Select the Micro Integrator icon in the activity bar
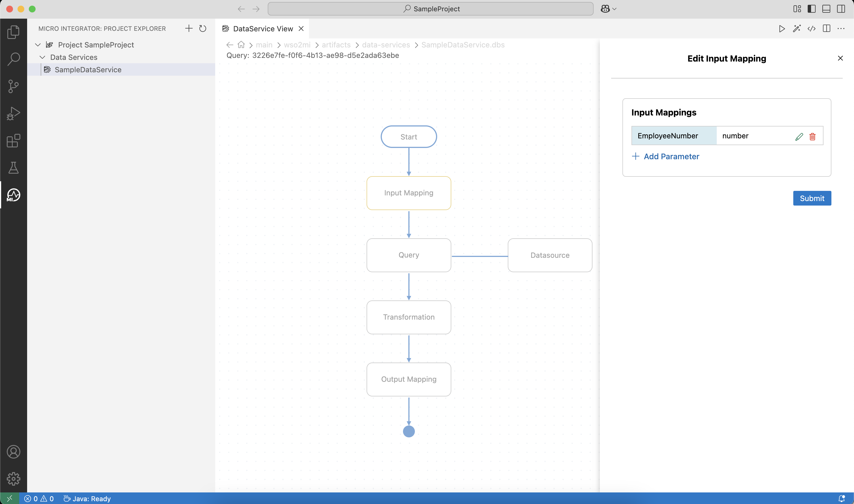This screenshot has height=504, width=854. (x=13, y=195)
